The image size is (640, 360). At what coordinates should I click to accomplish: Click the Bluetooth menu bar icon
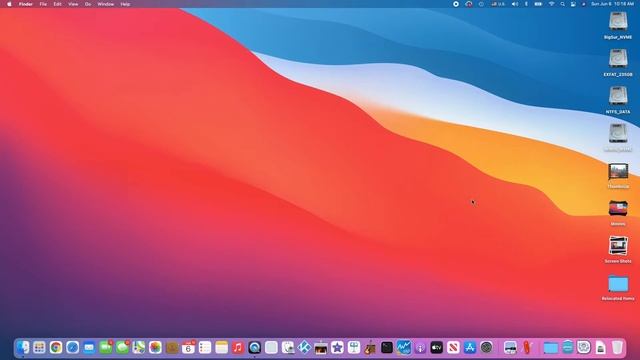click(x=526, y=4)
